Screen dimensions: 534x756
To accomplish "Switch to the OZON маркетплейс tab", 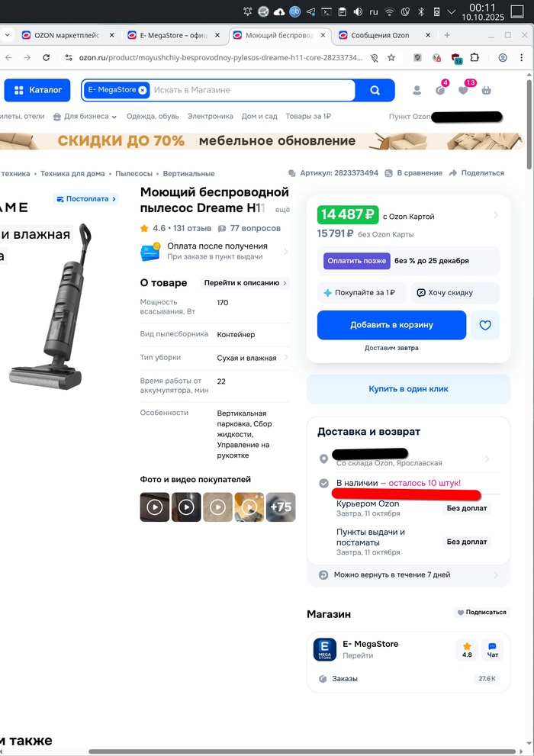I will pyautogui.click(x=67, y=35).
